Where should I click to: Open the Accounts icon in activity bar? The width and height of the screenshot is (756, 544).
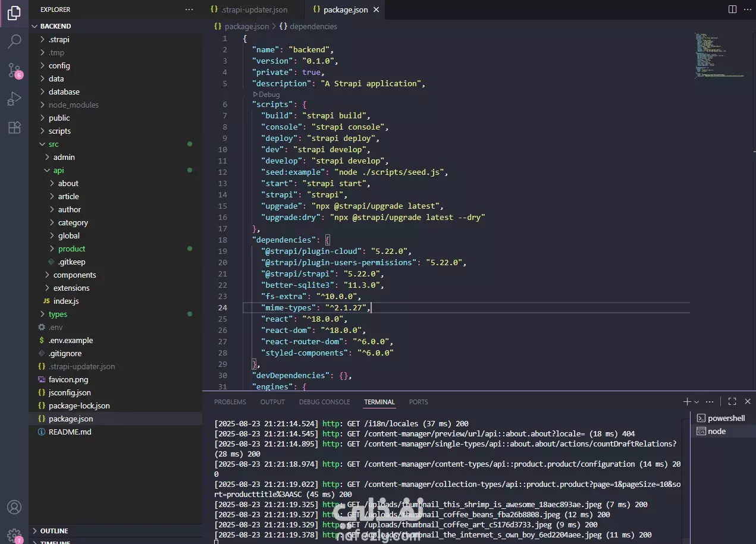pos(14,507)
